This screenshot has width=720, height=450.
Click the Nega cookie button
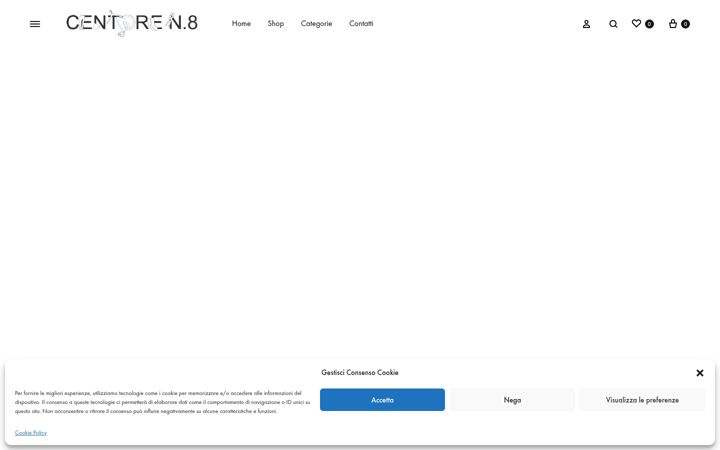click(x=512, y=400)
